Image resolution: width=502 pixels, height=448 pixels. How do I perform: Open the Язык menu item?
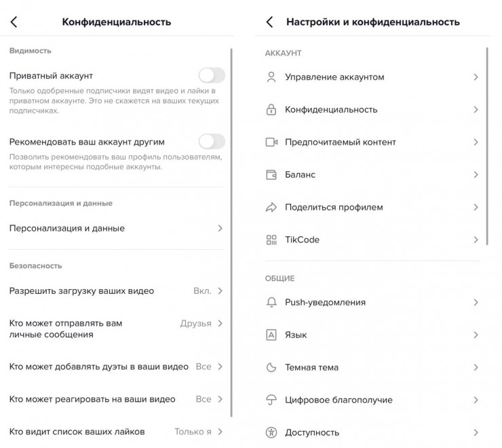[x=372, y=335]
